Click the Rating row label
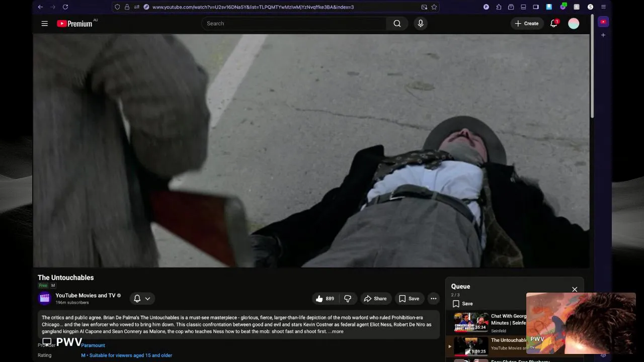Viewport: 644px width, 362px height. click(45, 355)
